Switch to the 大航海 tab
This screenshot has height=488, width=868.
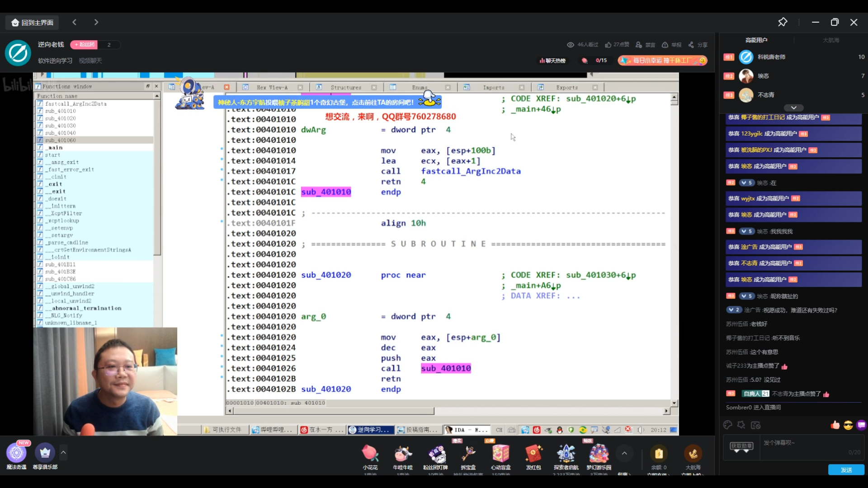pyautogui.click(x=830, y=40)
